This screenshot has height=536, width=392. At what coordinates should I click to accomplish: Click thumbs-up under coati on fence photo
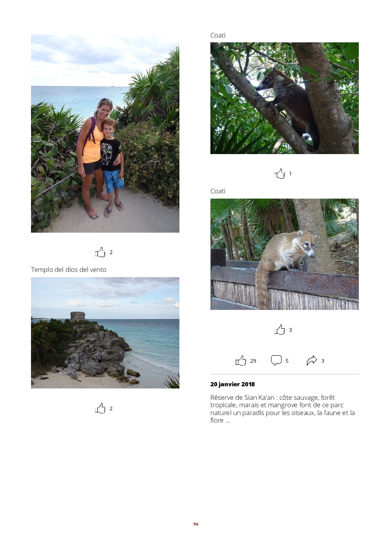pos(280,330)
